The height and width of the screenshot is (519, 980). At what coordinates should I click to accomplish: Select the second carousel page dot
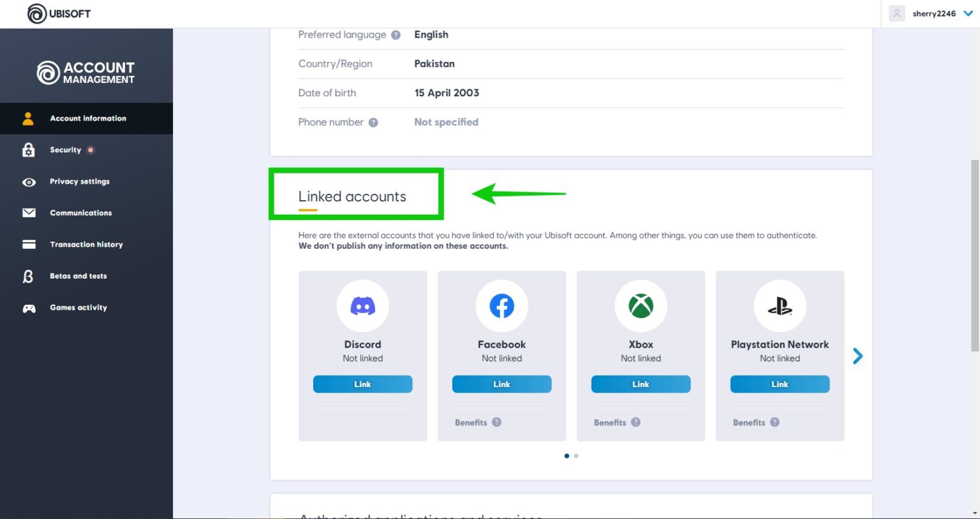coord(576,455)
